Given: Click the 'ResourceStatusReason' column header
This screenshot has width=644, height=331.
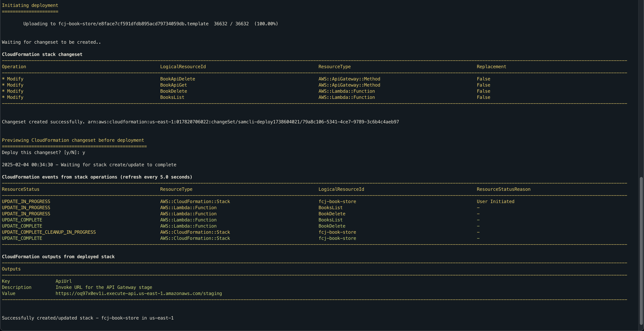Looking at the screenshot, I should click(504, 189).
